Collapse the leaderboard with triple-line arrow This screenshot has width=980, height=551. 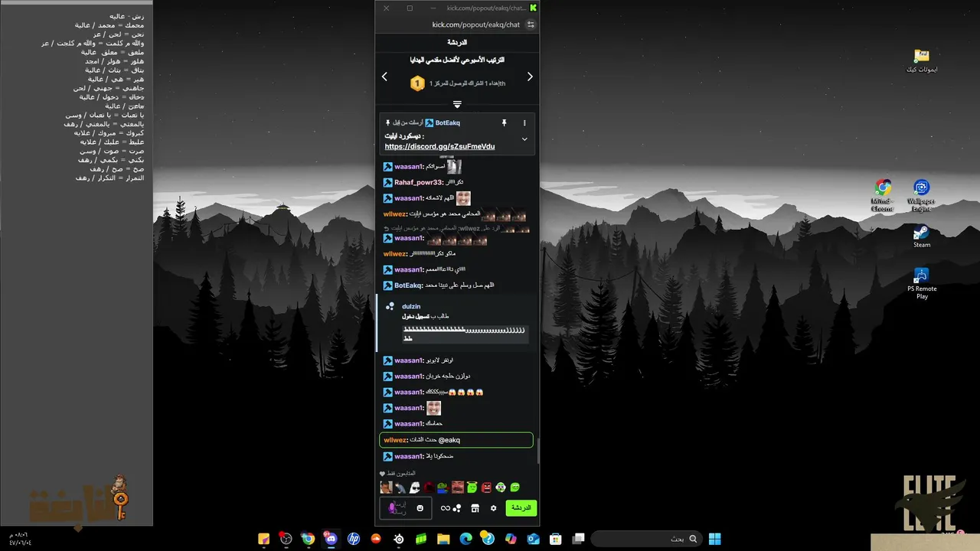point(457,104)
